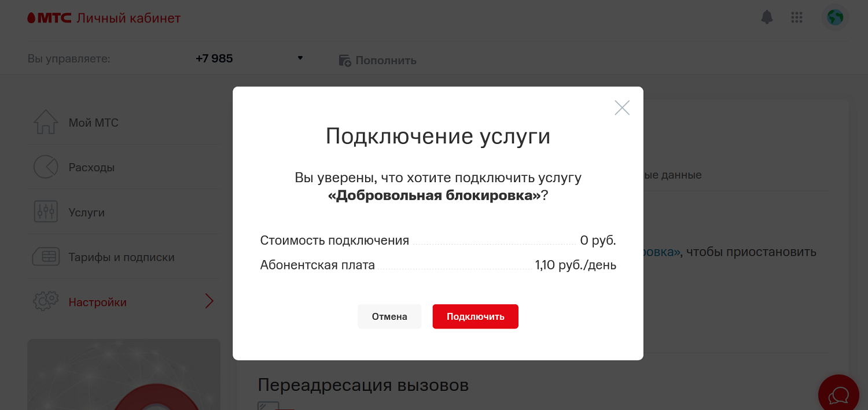Click the Добровольная блокировка service name
The width and height of the screenshot is (868, 410).
[434, 195]
